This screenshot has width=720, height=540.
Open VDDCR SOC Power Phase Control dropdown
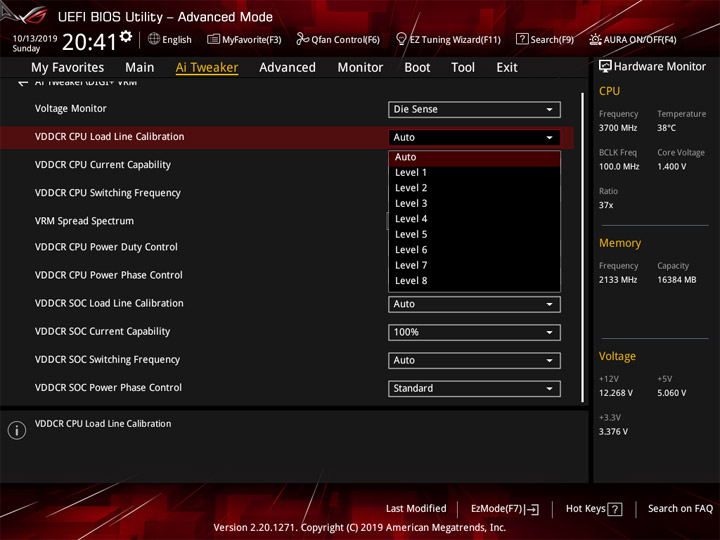point(474,388)
